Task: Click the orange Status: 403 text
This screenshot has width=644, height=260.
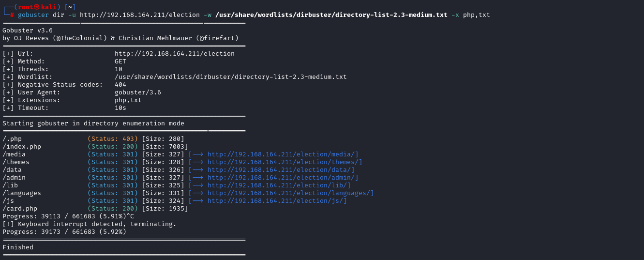Action: coord(113,139)
